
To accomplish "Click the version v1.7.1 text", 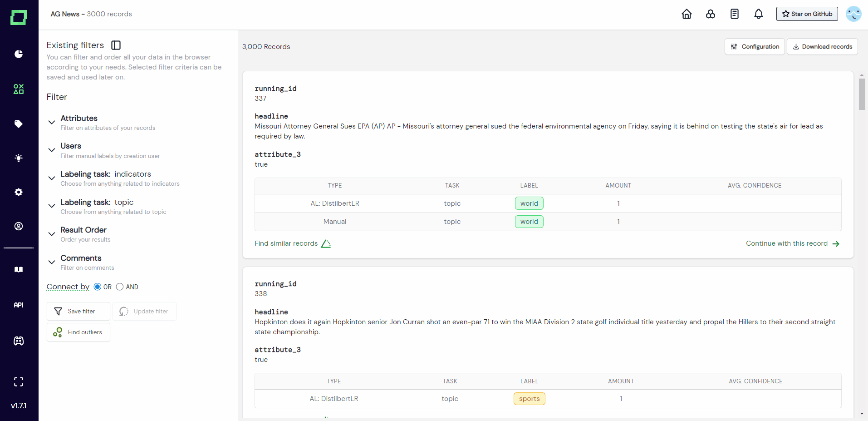I will (19, 406).
